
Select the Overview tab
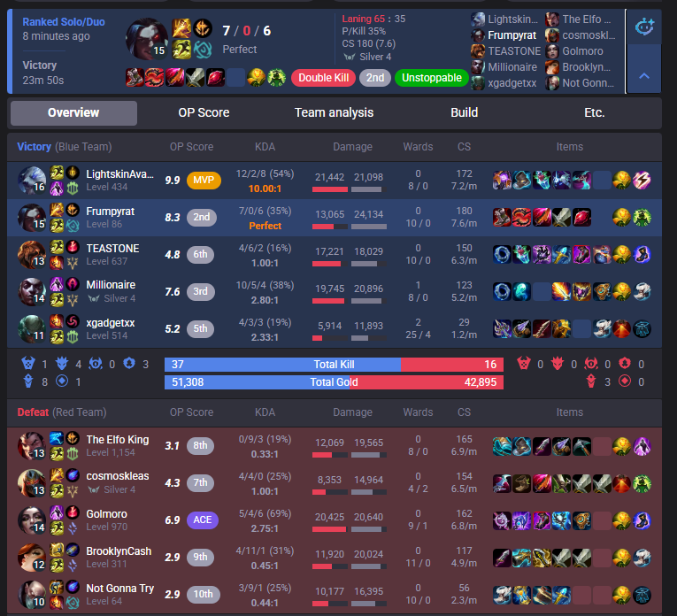[x=73, y=113]
